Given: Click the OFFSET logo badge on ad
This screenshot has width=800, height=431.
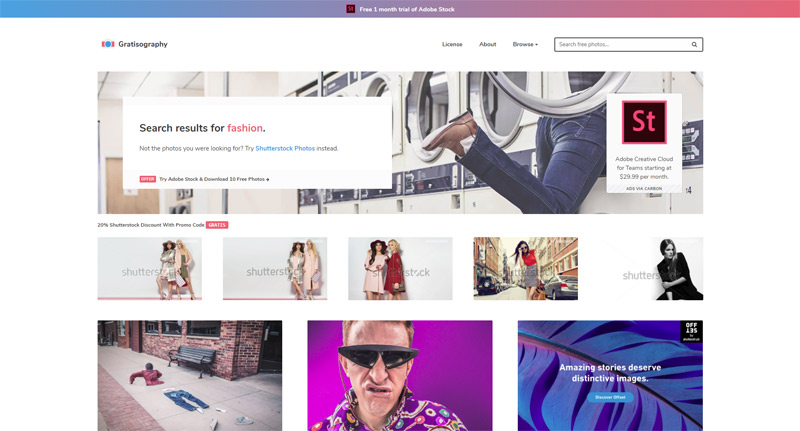Looking at the screenshot, I should (x=691, y=331).
